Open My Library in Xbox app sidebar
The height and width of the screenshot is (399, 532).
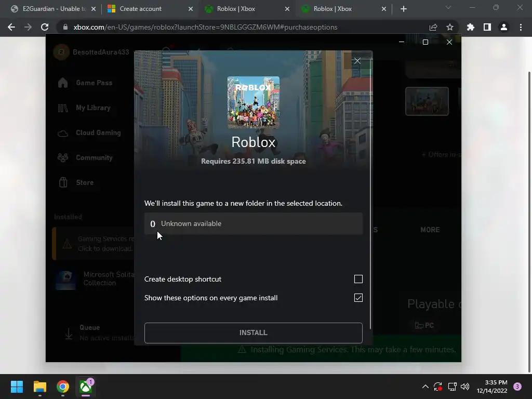(94, 108)
